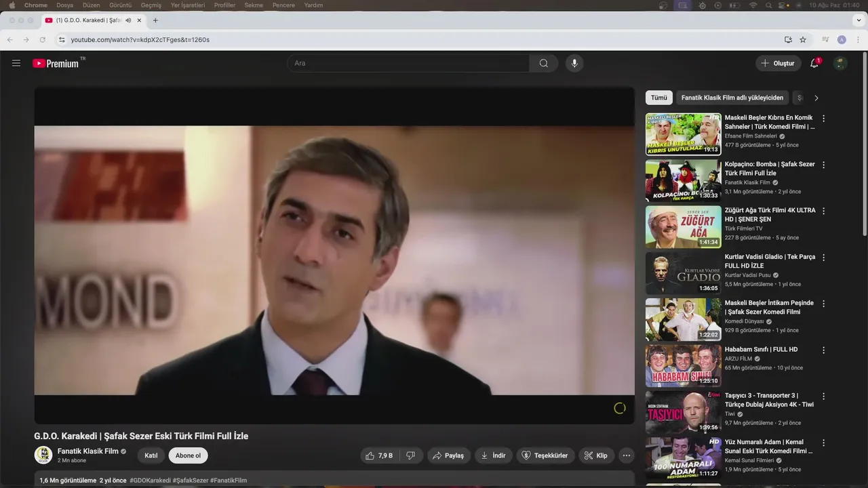
Task: Click the Oluştur create button
Action: tap(778, 63)
